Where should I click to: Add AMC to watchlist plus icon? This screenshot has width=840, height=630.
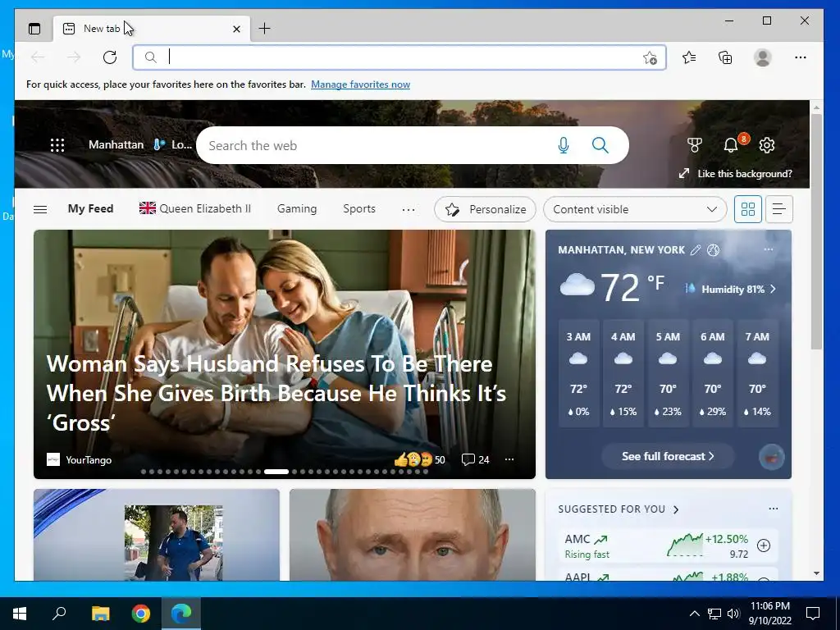pos(764,546)
